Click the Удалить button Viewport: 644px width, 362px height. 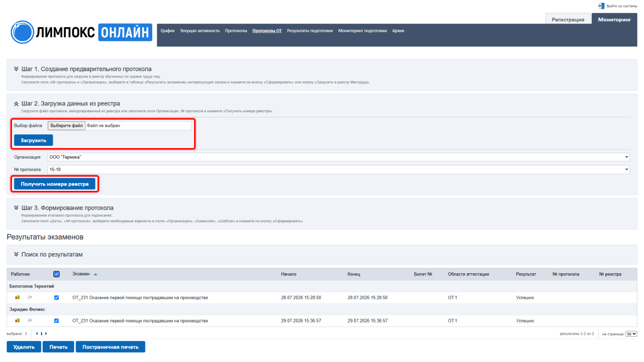pyautogui.click(x=24, y=347)
